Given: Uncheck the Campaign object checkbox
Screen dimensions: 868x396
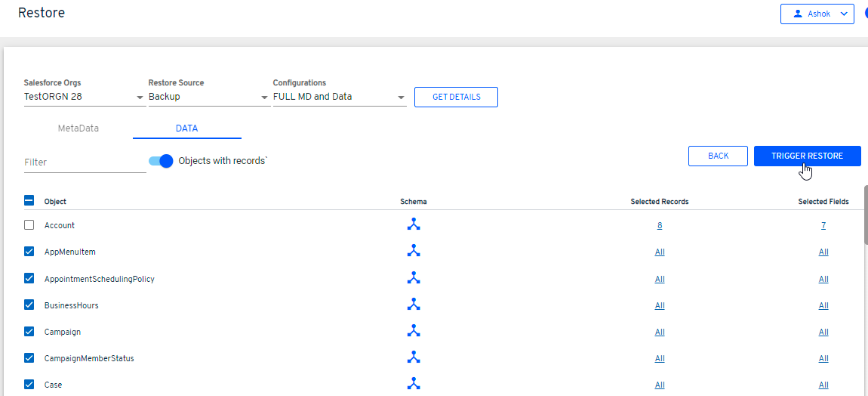Looking at the screenshot, I should coord(29,332).
